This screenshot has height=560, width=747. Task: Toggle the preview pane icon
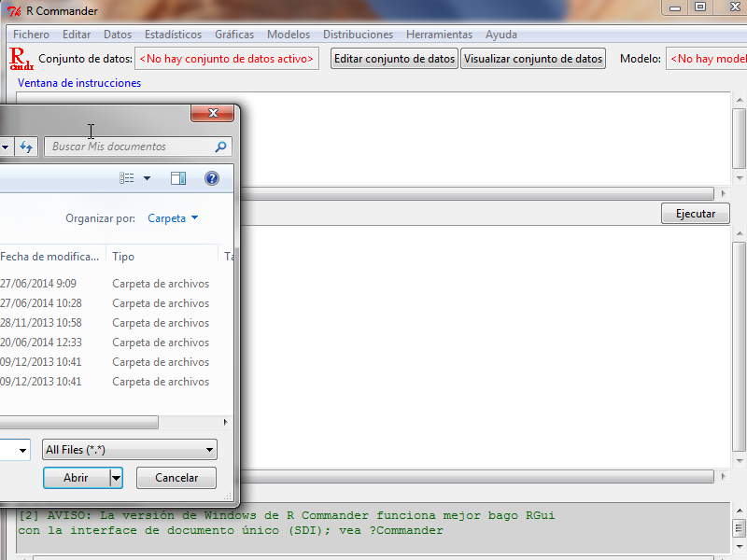178,178
